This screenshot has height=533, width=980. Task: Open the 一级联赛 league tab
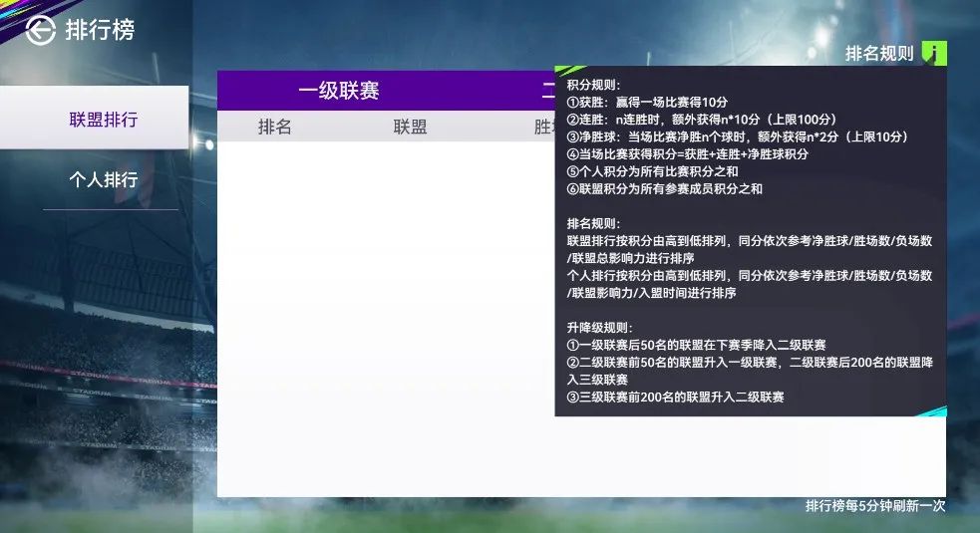[338, 91]
